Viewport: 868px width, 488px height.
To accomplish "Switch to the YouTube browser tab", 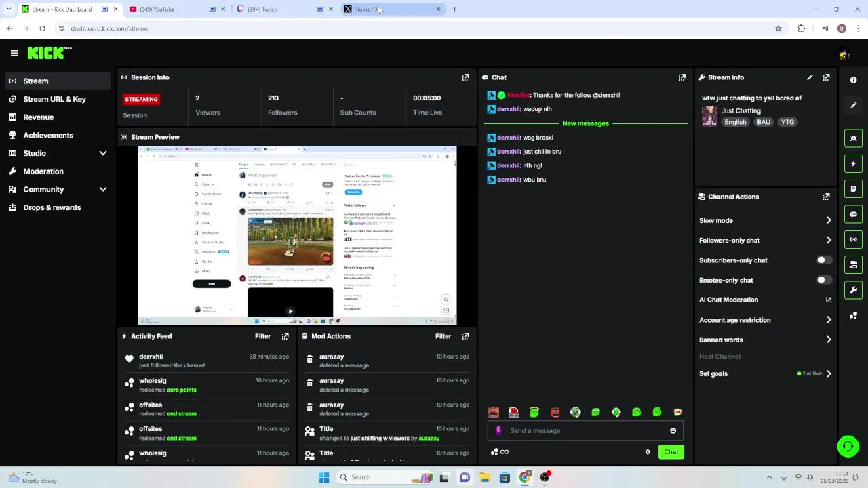I will [178, 9].
